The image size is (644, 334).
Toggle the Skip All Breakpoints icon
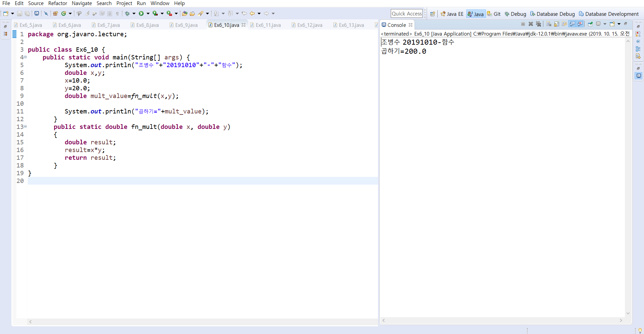point(46,13)
